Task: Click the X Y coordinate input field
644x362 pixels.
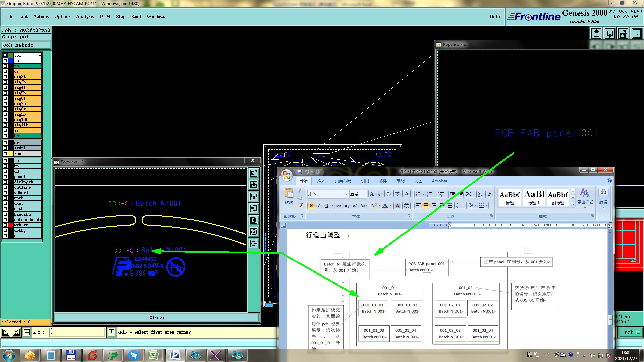Action: (77, 332)
